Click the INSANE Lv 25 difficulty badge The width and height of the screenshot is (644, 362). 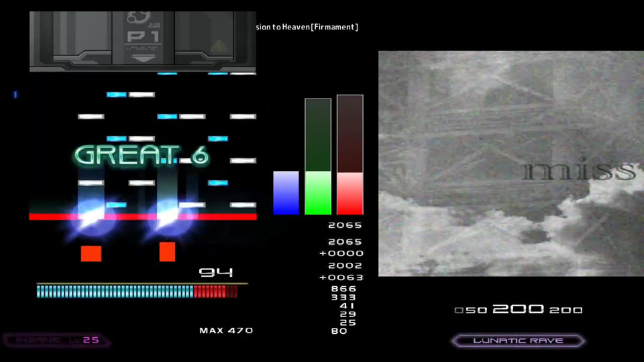tap(57, 341)
